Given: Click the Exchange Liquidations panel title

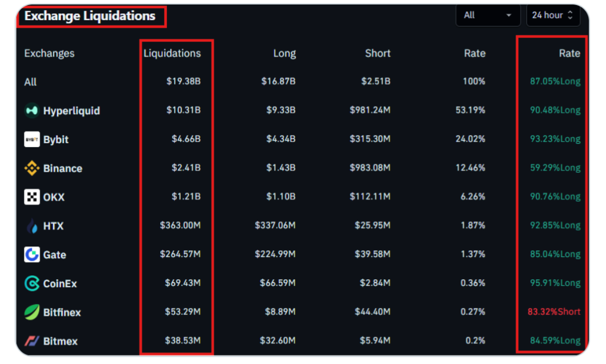Looking at the screenshot, I should [x=90, y=16].
